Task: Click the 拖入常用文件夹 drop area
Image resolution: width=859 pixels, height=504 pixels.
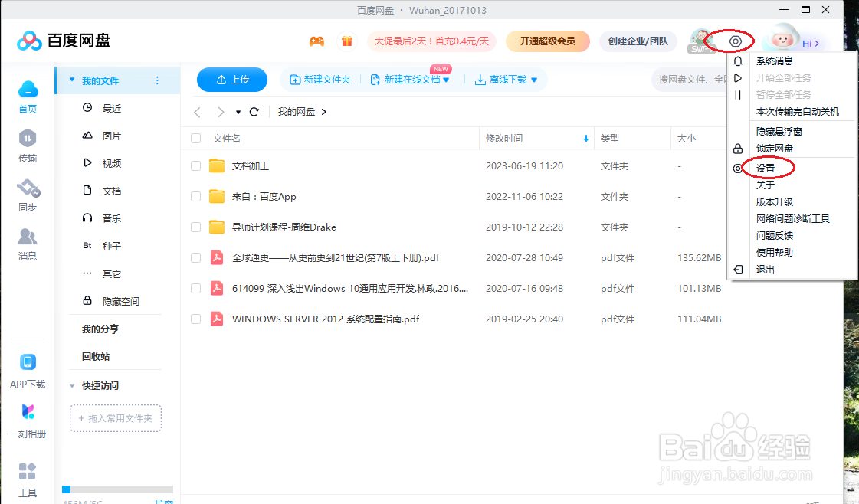Action: (116, 418)
